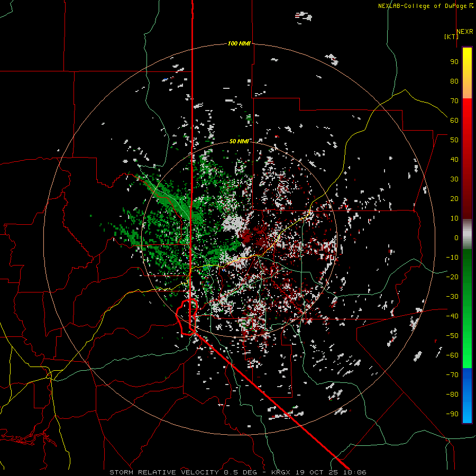Click the "10:06" time in footer

(355, 472)
